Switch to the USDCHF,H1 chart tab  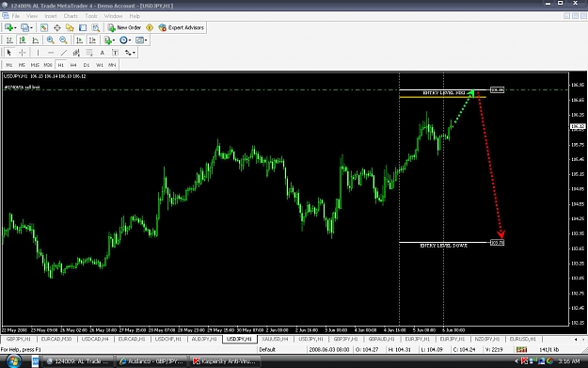click(x=168, y=339)
